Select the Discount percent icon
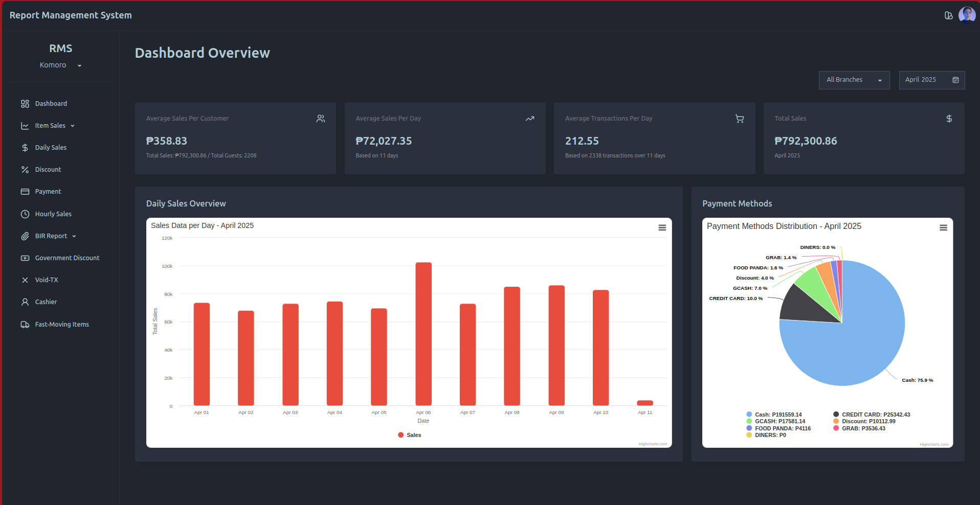The image size is (980, 505). point(25,169)
